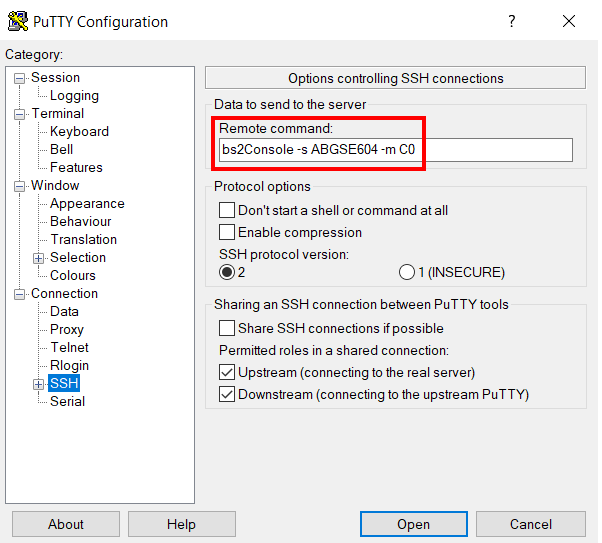Select Proxy under Connection
602x543 pixels.
67,330
